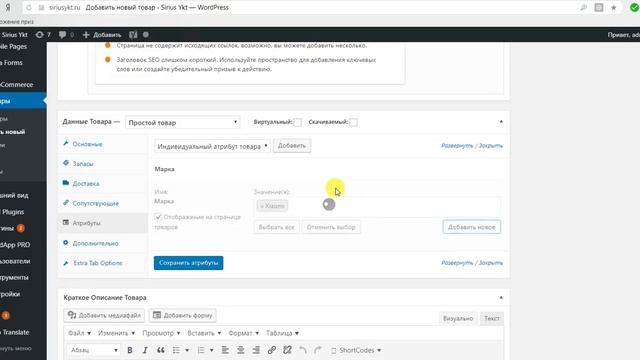Open the Добавить new content menu
Viewport: 640px width, 360px height.
coord(102,35)
